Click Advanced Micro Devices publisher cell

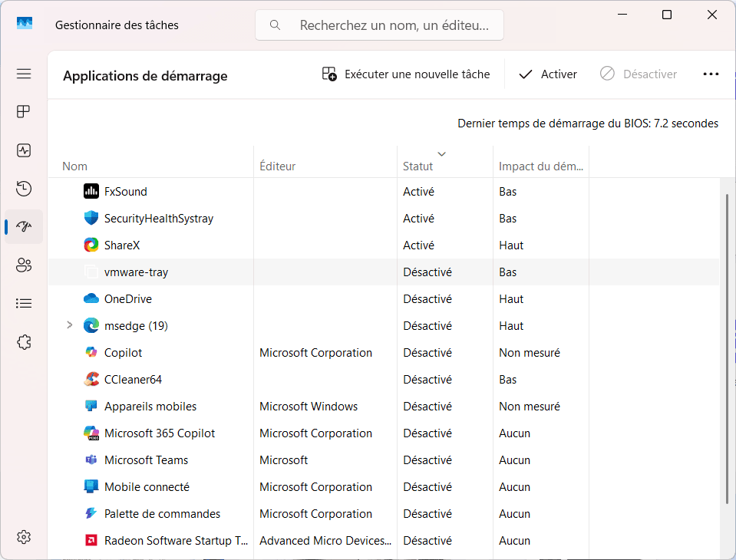(325, 541)
